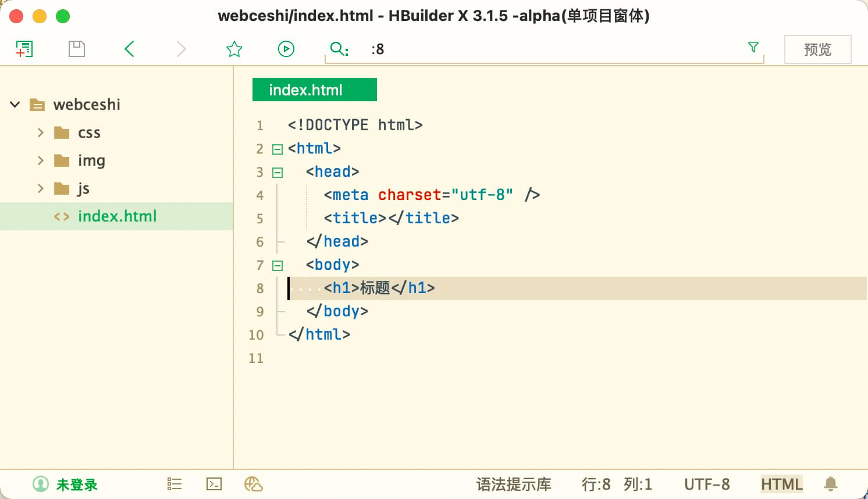Click the web browser icon in status bar
Screen dimensions: 868x499
(254, 484)
